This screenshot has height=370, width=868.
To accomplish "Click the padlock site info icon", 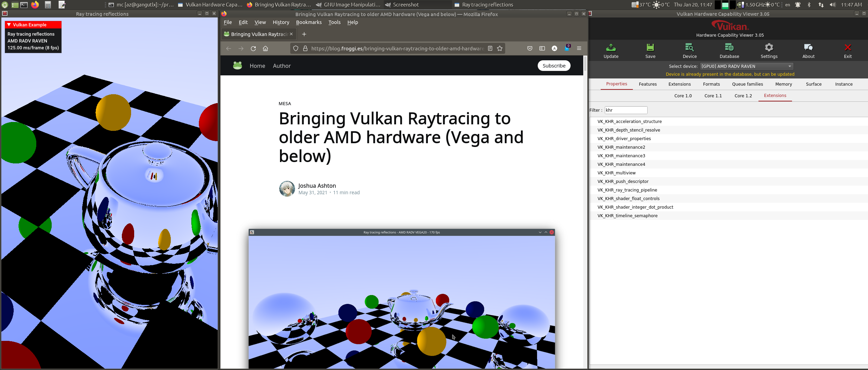I will (x=305, y=48).
